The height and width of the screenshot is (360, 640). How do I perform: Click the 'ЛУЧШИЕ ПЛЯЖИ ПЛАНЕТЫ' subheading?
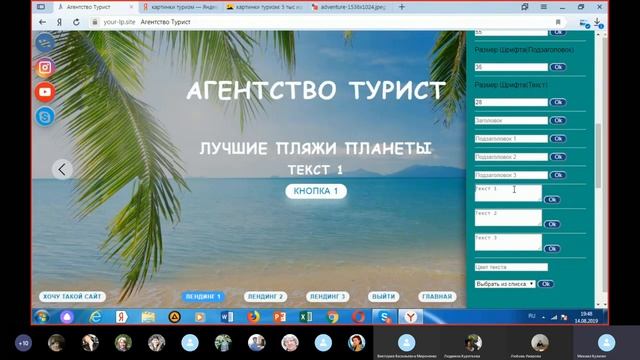315,148
